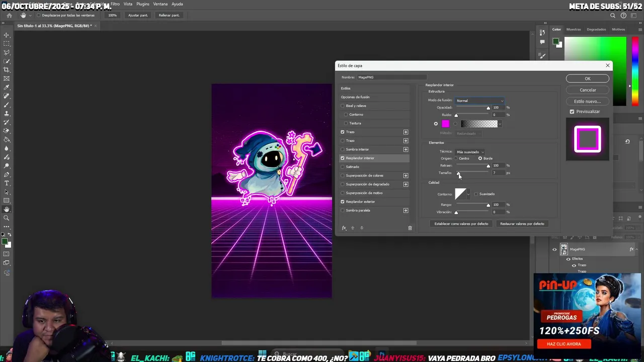Viewport: 644px width, 362px height.
Task: Open the Modo de fusión dropdown
Action: [479, 101]
